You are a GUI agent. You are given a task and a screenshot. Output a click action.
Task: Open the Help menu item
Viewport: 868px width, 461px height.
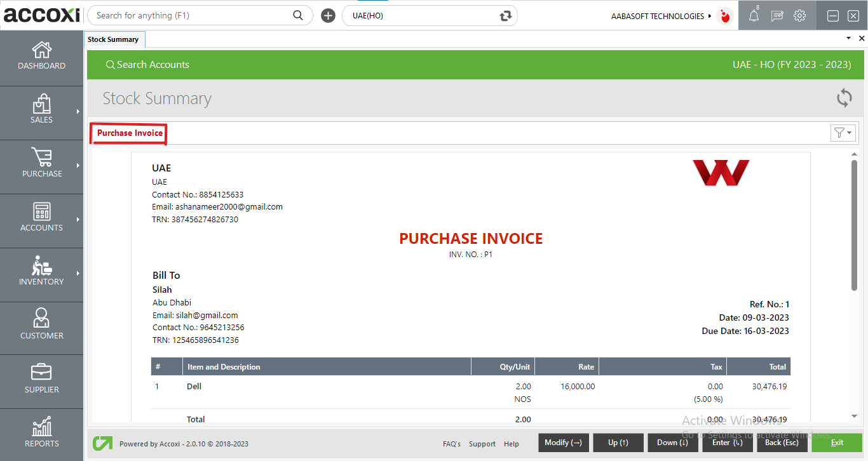[512, 443]
